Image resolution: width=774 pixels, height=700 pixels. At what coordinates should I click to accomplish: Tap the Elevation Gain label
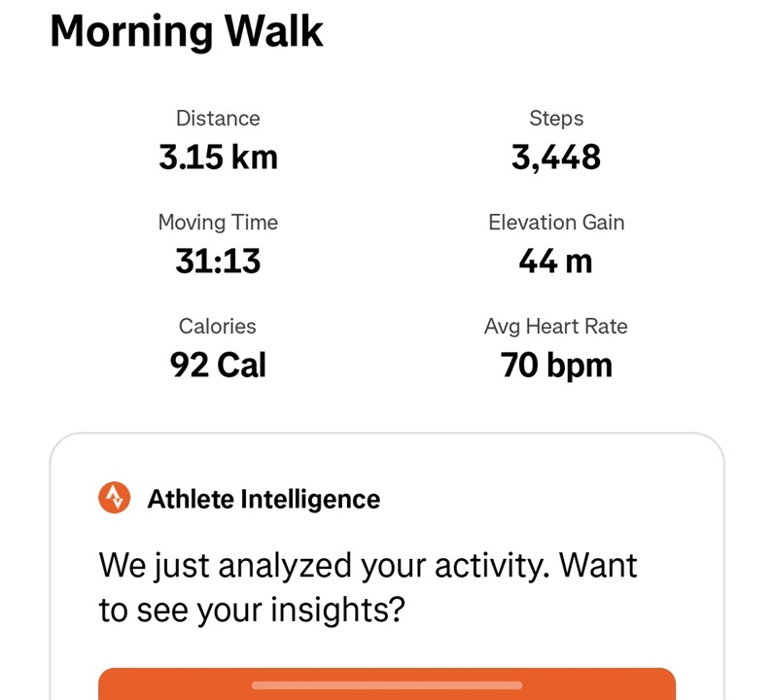[x=556, y=222]
